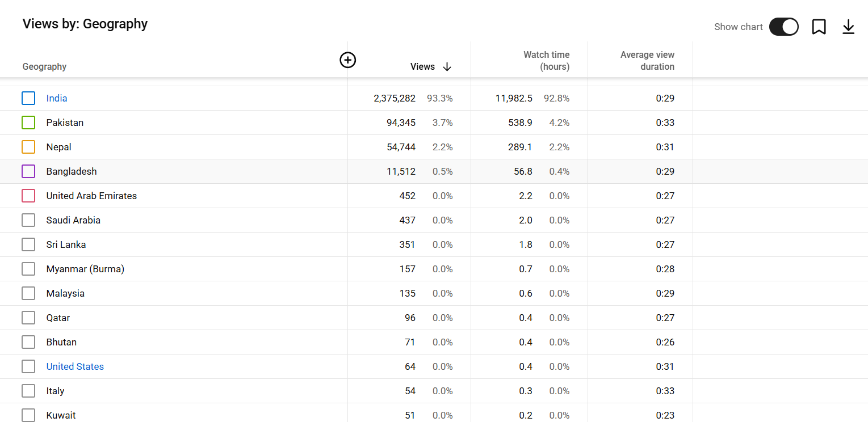Click the red United Arab Emirates checkbox
The width and height of the screenshot is (868, 422).
[x=28, y=196]
